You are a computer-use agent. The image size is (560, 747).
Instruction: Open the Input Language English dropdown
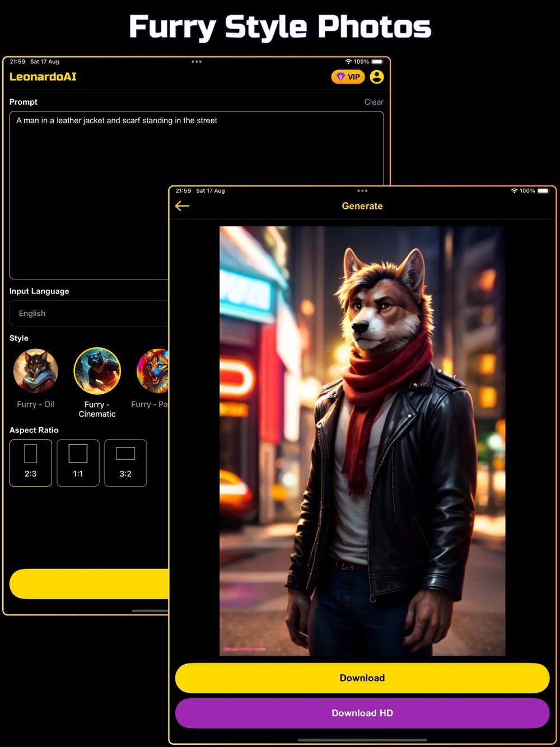pyautogui.click(x=89, y=314)
